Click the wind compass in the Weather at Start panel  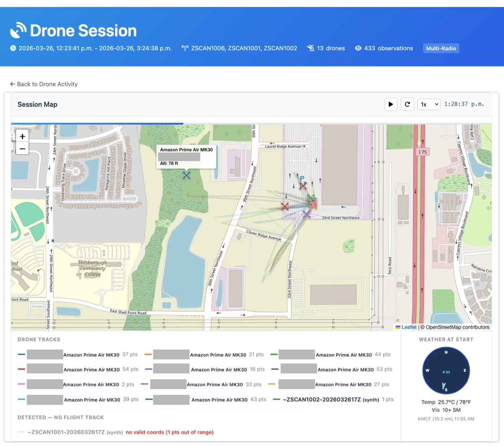tap(446, 370)
